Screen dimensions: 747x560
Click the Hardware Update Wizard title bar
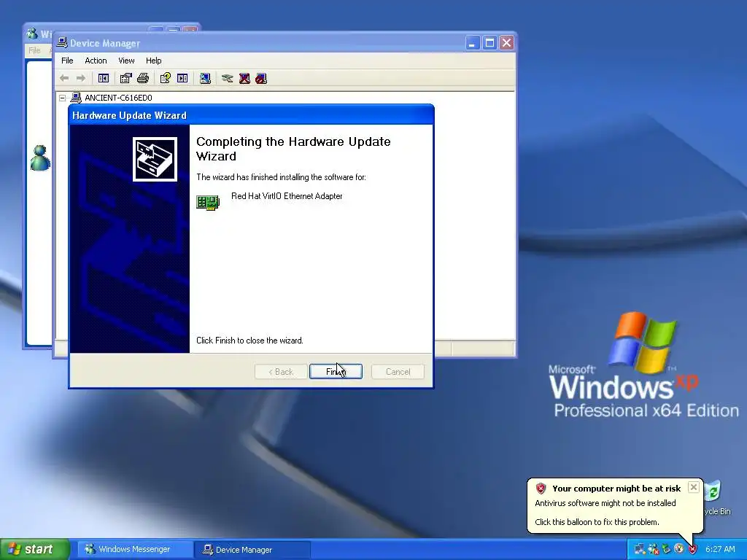(251, 115)
